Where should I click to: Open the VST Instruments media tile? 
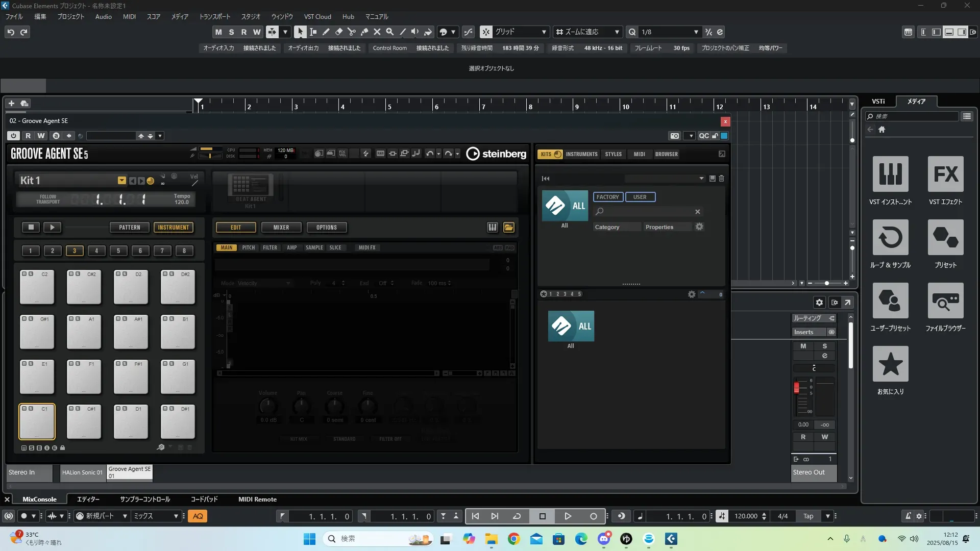890,174
